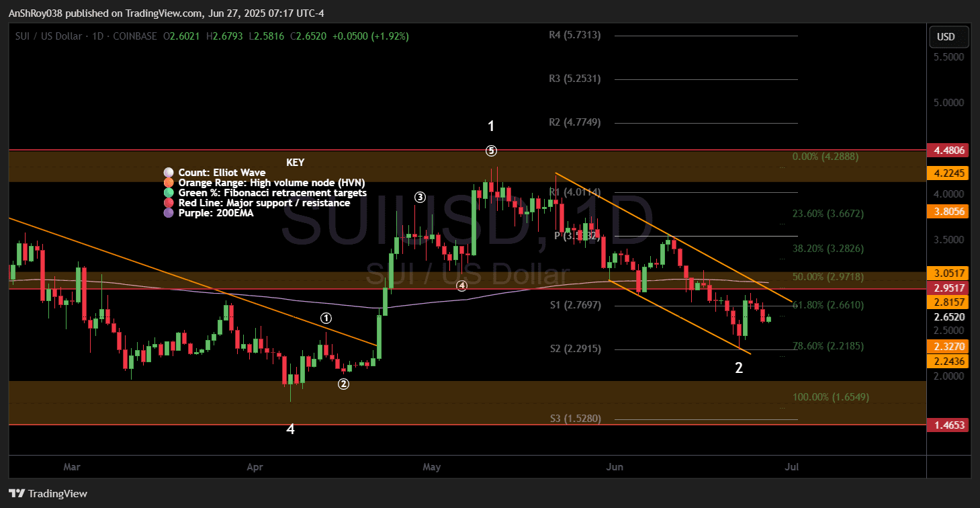Screen dimensions: 980x508
Task: Select the purple Elliott Wave count dot in the KEY
Action: click(169, 172)
